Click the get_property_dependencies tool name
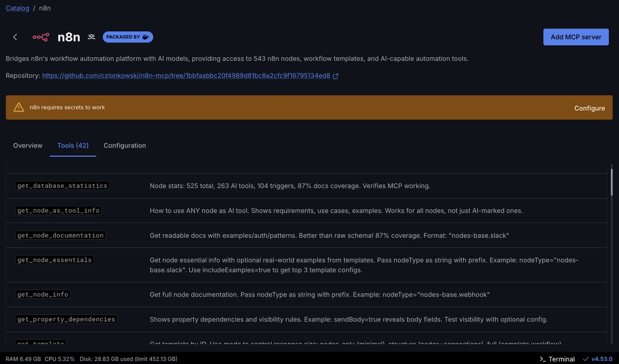619x364 pixels. (x=67, y=319)
